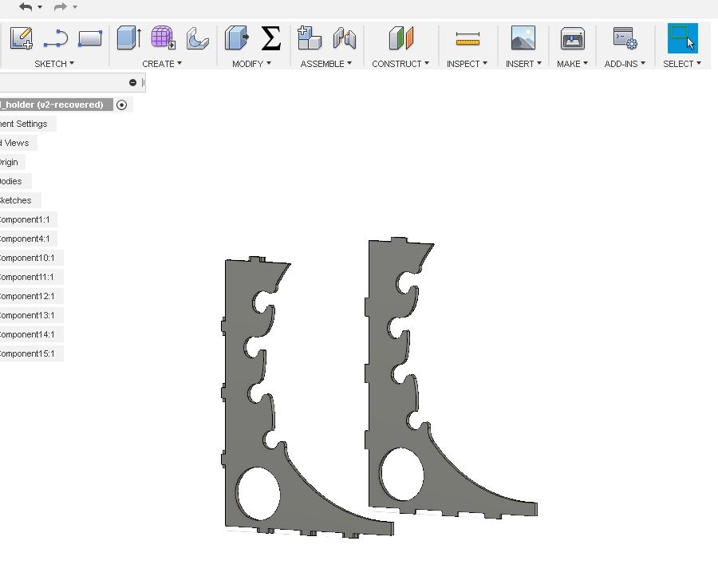
Task: Select the Insert image icon
Action: point(523,37)
